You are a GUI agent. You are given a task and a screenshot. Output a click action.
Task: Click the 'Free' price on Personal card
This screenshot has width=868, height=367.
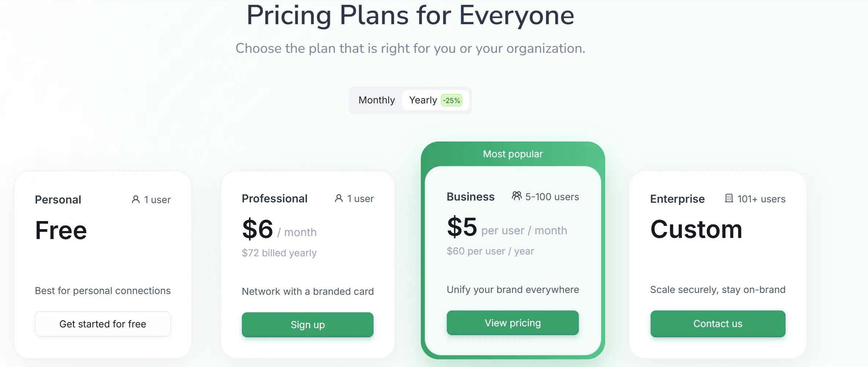[60, 230]
